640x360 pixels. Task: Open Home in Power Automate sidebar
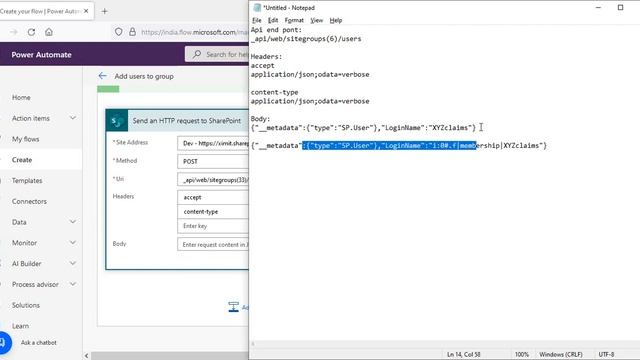click(x=21, y=98)
